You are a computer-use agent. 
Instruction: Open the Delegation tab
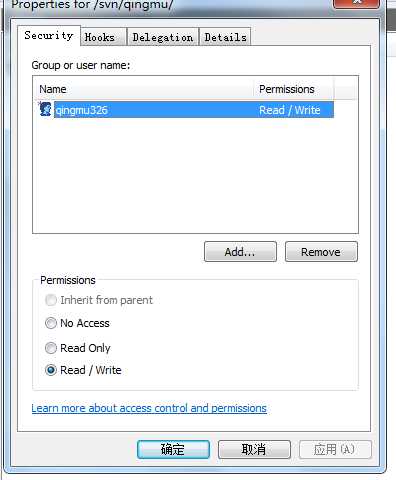[x=163, y=37]
